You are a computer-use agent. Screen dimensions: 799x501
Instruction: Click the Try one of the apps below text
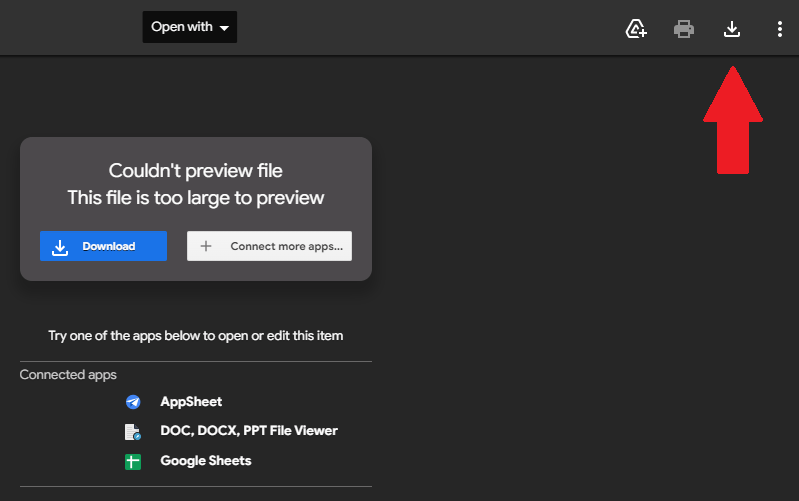tap(195, 336)
